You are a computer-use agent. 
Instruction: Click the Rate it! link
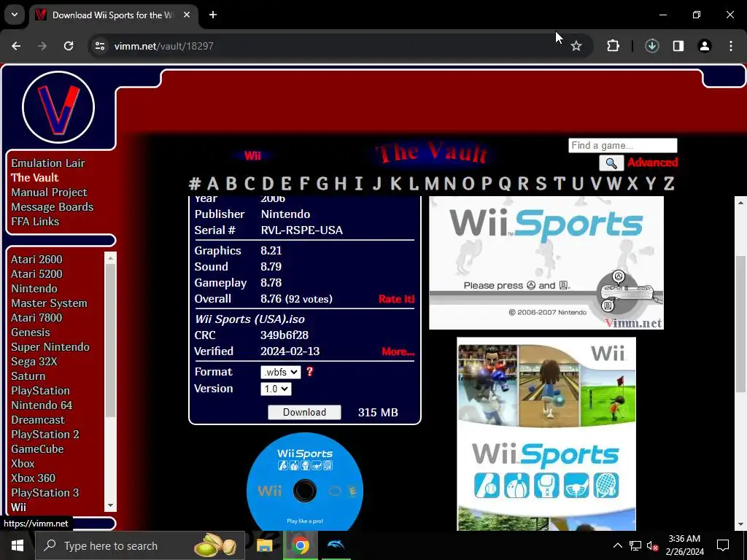396,299
